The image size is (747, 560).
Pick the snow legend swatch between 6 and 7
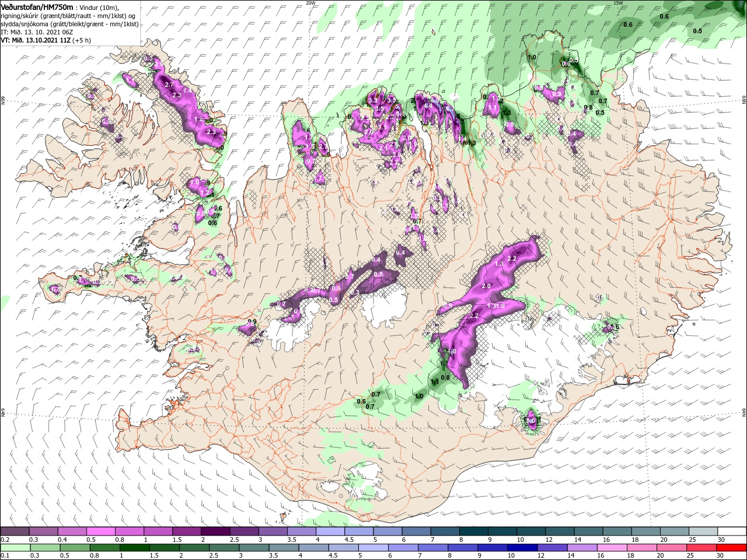click(x=417, y=531)
